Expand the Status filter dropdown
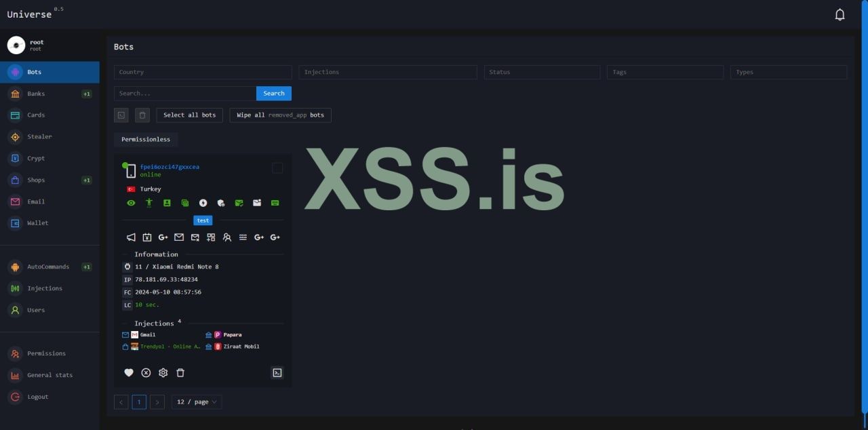Viewport: 868px width, 430px height. [x=542, y=72]
